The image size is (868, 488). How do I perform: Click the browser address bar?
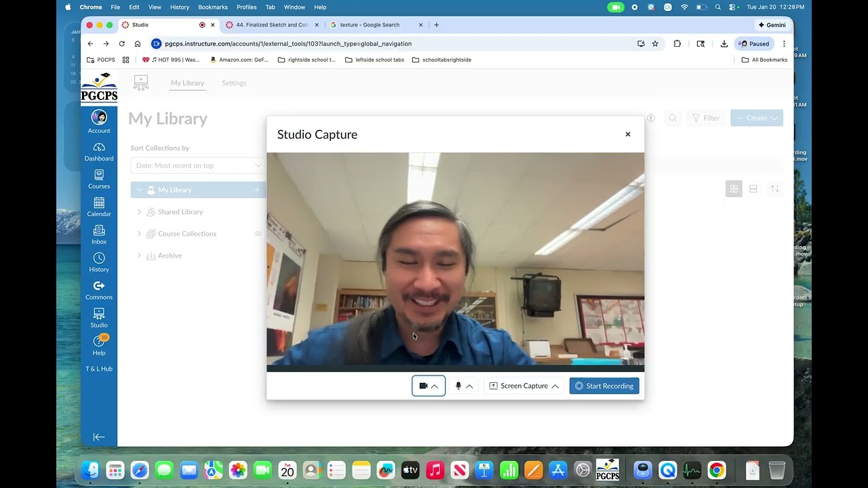(x=393, y=43)
